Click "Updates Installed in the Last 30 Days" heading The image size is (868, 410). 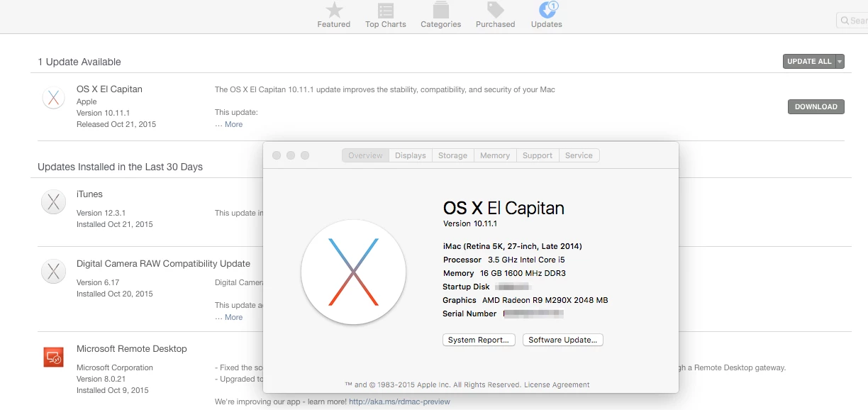pyautogui.click(x=120, y=167)
